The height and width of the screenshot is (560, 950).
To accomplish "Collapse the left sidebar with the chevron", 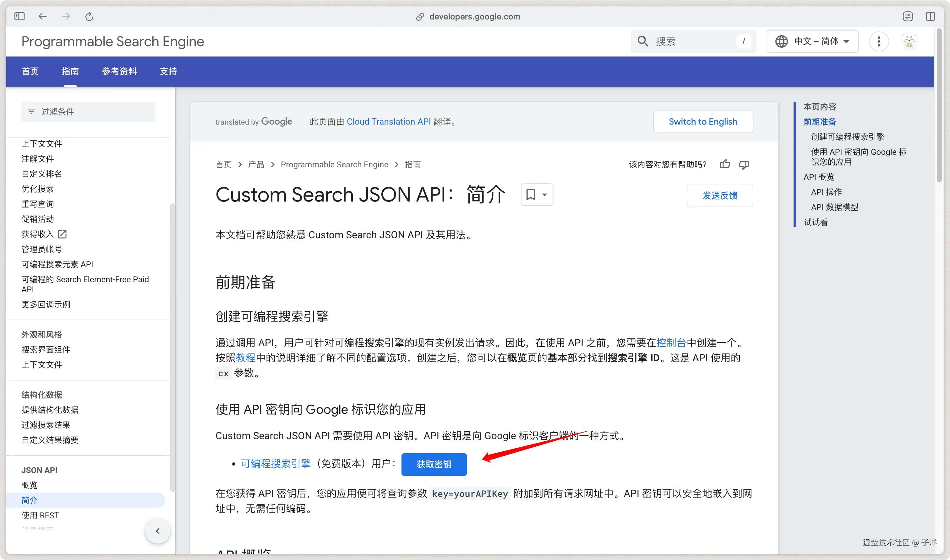I will coord(158,531).
